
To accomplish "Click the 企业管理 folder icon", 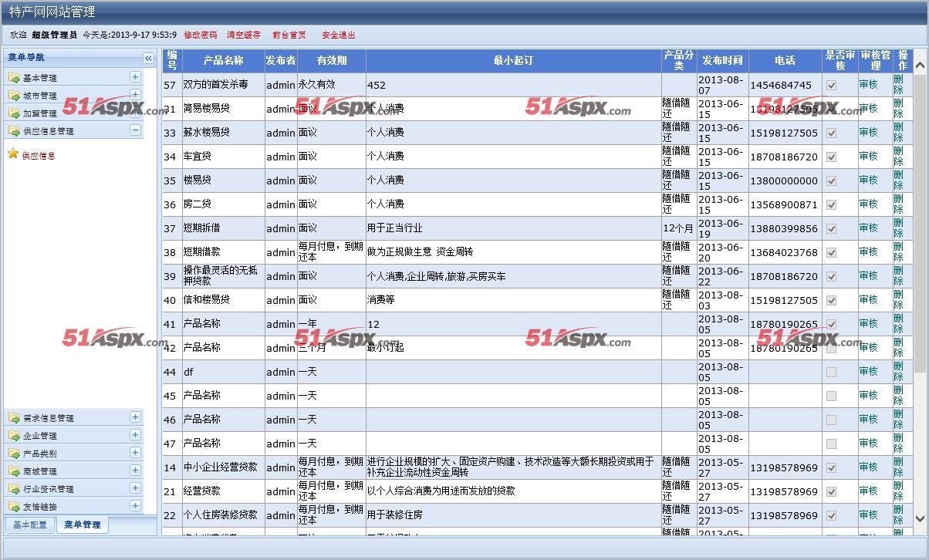I will click(14, 436).
